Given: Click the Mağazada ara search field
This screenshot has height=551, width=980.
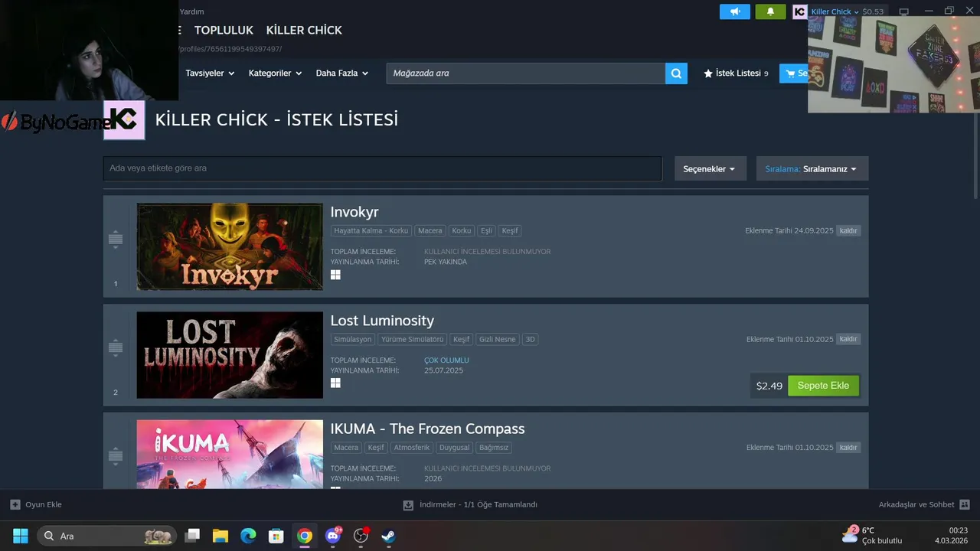Looking at the screenshot, I should (x=525, y=73).
